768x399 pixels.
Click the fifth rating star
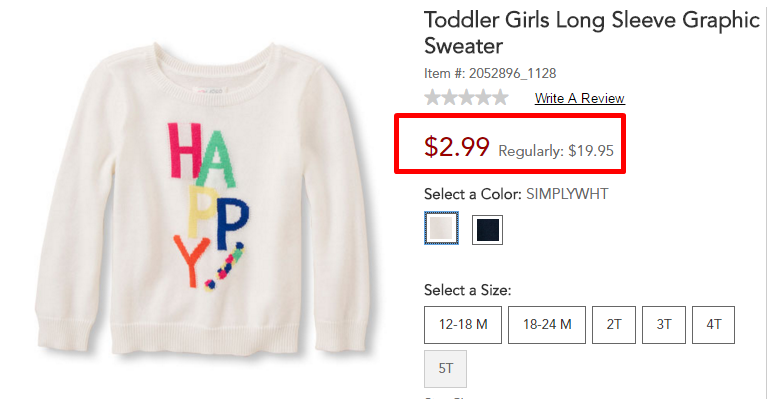click(500, 97)
